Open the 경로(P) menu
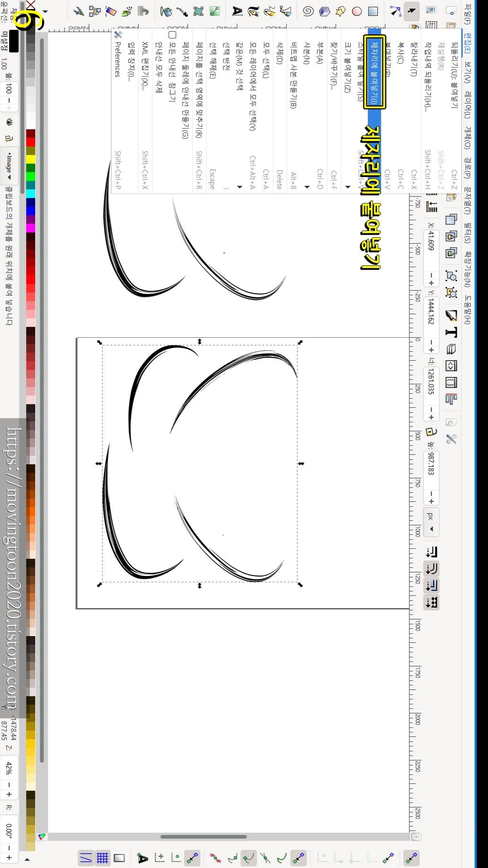Image resolution: width=488 pixels, height=868 pixels. 468,168
